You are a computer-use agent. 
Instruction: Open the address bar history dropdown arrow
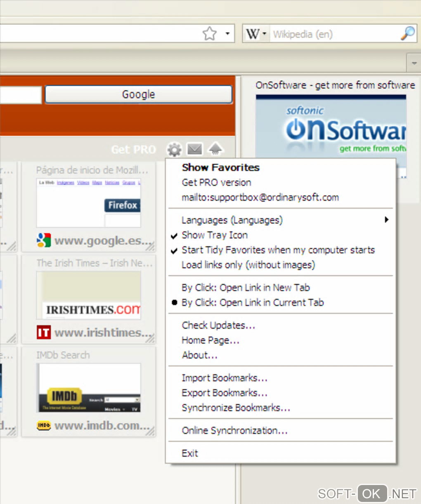(x=227, y=34)
